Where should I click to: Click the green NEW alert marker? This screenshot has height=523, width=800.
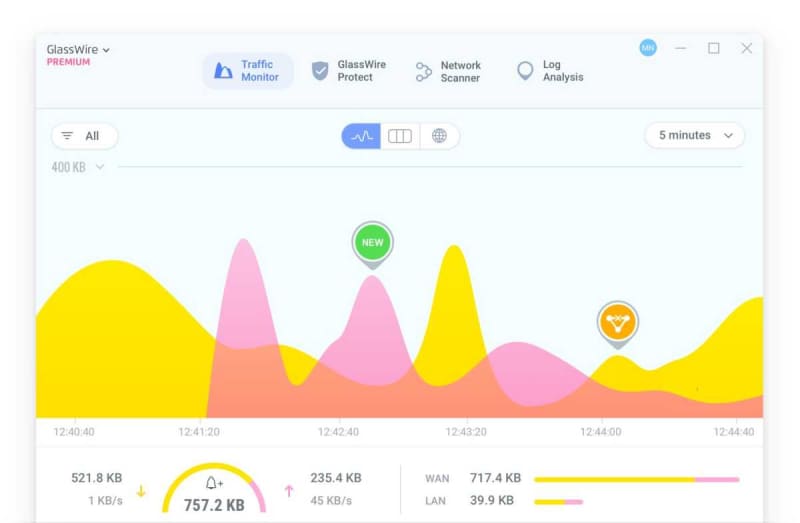[x=372, y=242]
